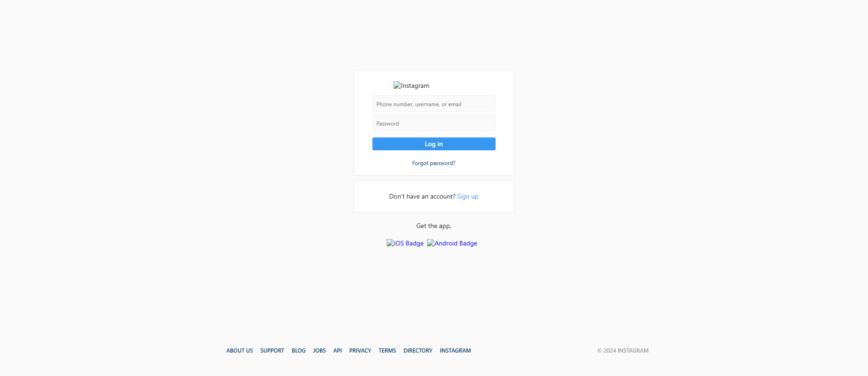The image size is (868, 376).
Task: Visit the SUPPORT footer link
Action: coord(272,351)
